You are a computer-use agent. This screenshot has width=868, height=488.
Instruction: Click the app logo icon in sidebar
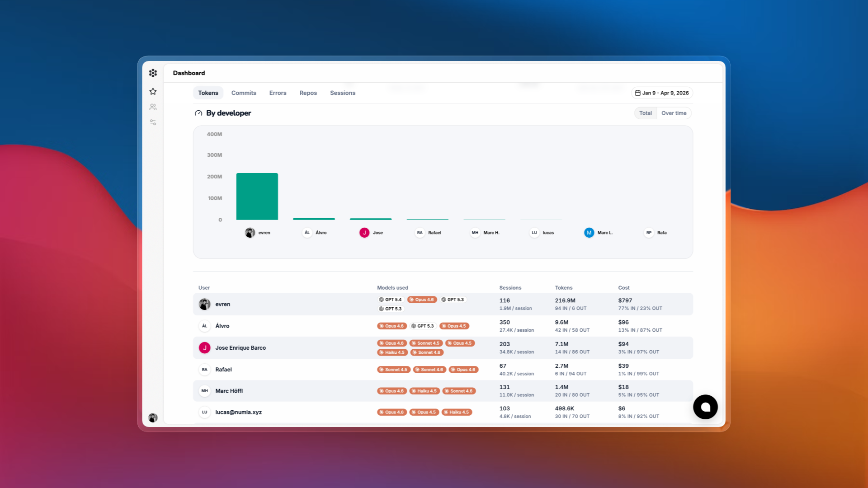[x=153, y=73]
